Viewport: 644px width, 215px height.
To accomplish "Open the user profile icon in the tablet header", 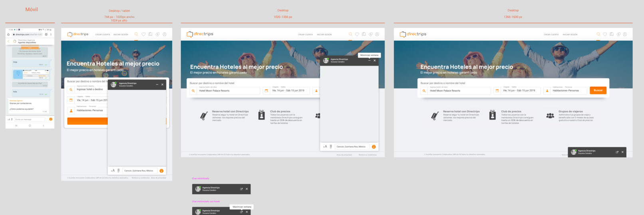I will pyautogui.click(x=164, y=34).
